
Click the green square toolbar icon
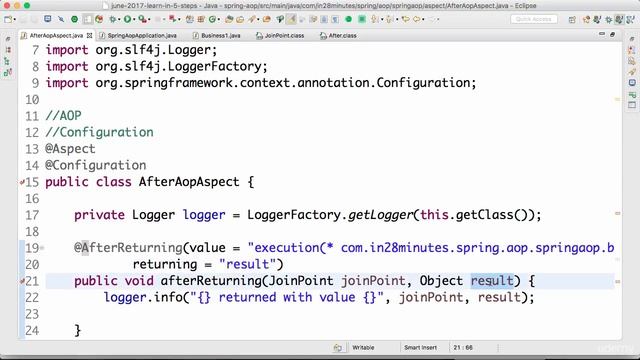point(362,19)
